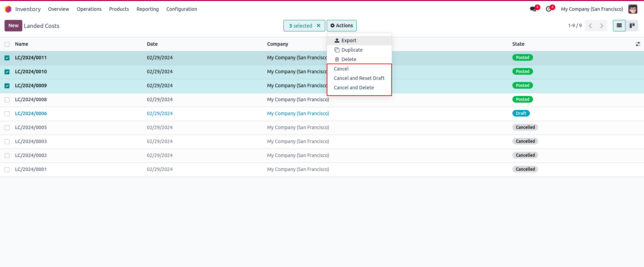Toggle the select-all header checkbox

(x=7, y=44)
